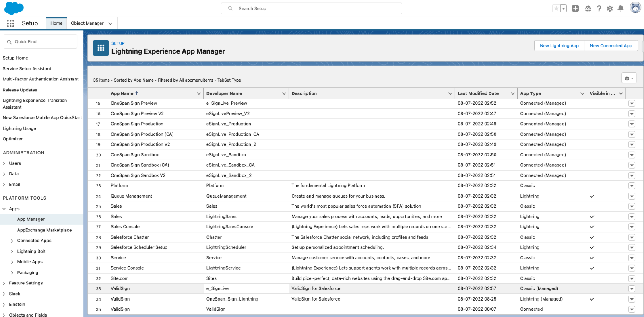
Task: Open row actions for LightningSales app
Action: click(632, 217)
